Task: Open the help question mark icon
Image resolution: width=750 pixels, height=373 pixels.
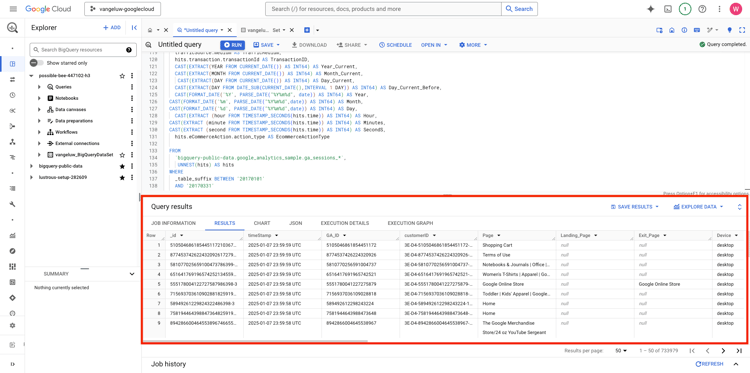Action: (702, 9)
